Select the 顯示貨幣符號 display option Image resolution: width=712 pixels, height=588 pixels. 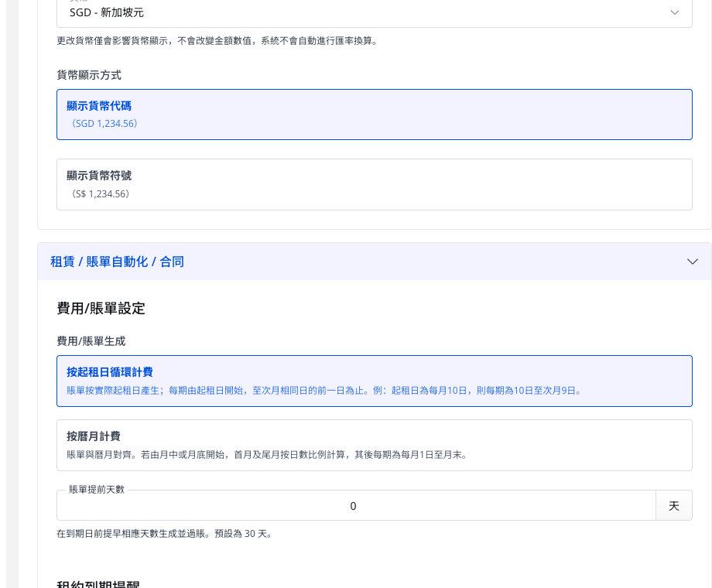[374, 184]
